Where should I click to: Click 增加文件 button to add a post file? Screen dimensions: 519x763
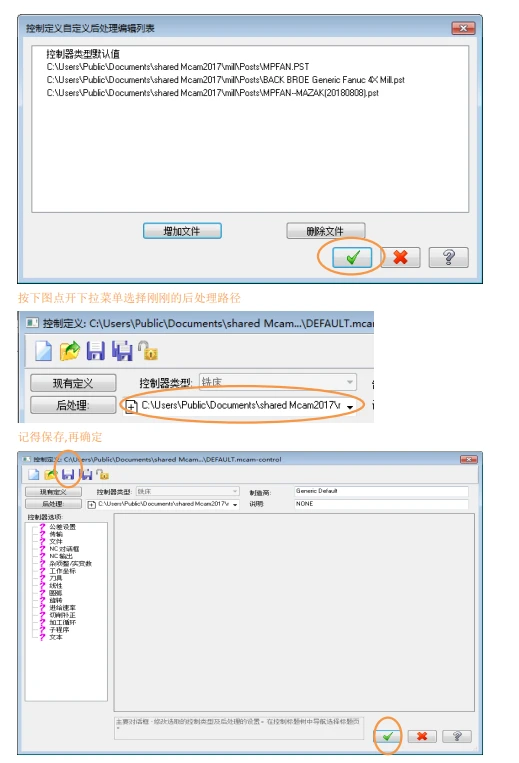[182, 231]
